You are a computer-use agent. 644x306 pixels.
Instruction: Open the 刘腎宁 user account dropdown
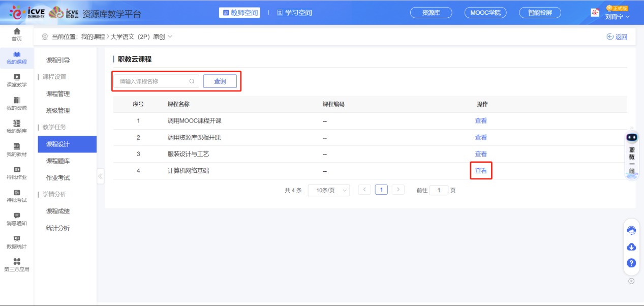(x=617, y=16)
